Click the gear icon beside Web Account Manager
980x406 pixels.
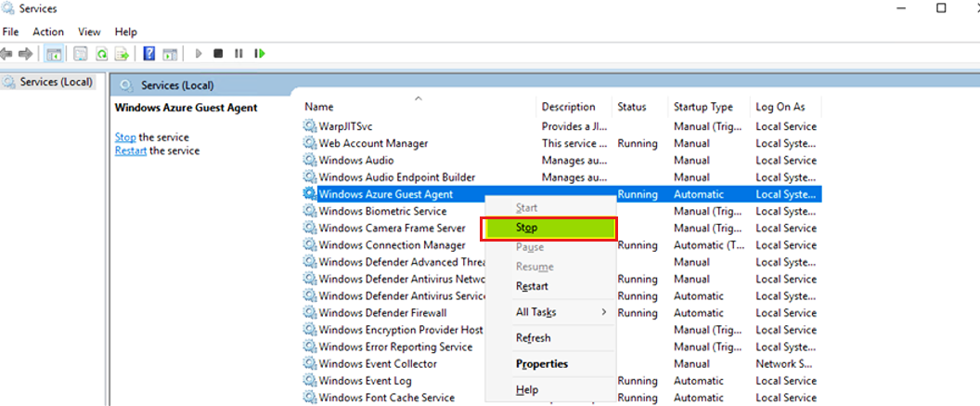[309, 143]
